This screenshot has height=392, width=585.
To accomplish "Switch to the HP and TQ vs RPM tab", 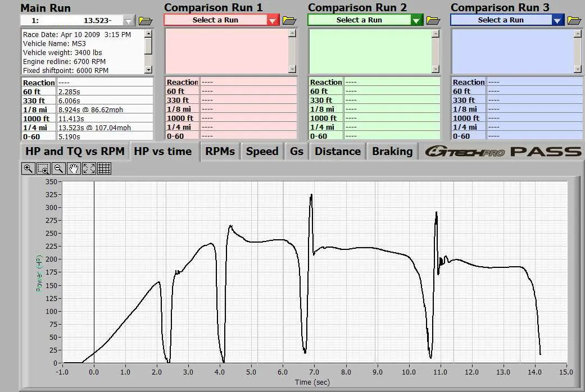I will tap(74, 152).
